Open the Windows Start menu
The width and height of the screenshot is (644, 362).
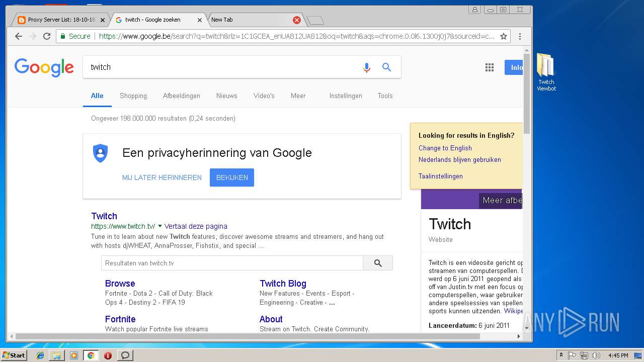click(14, 355)
